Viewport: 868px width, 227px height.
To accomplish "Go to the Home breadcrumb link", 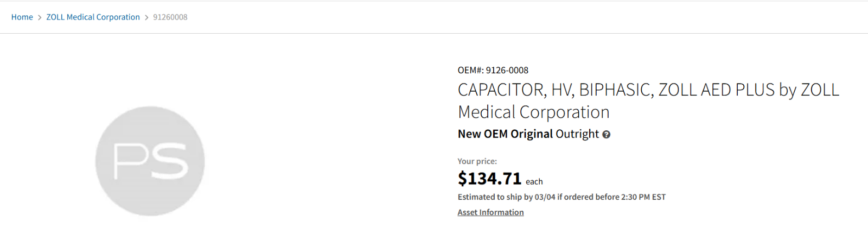I will point(22,17).
